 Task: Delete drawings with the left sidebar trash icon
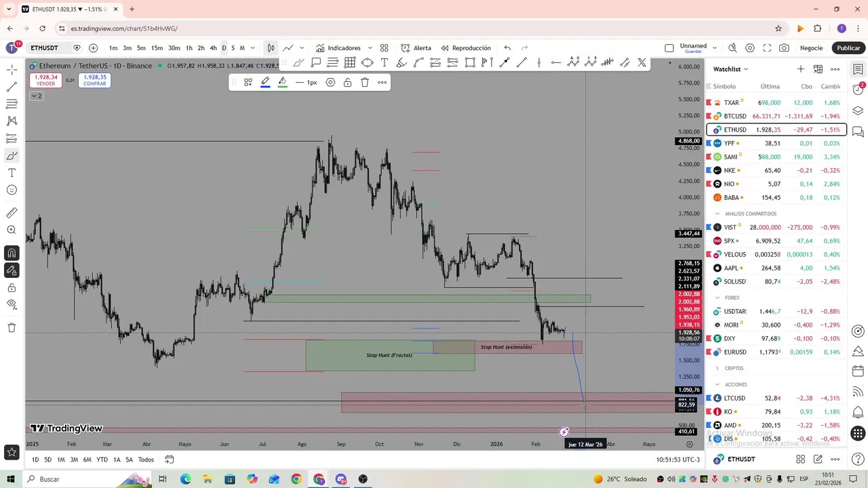pos(12,327)
